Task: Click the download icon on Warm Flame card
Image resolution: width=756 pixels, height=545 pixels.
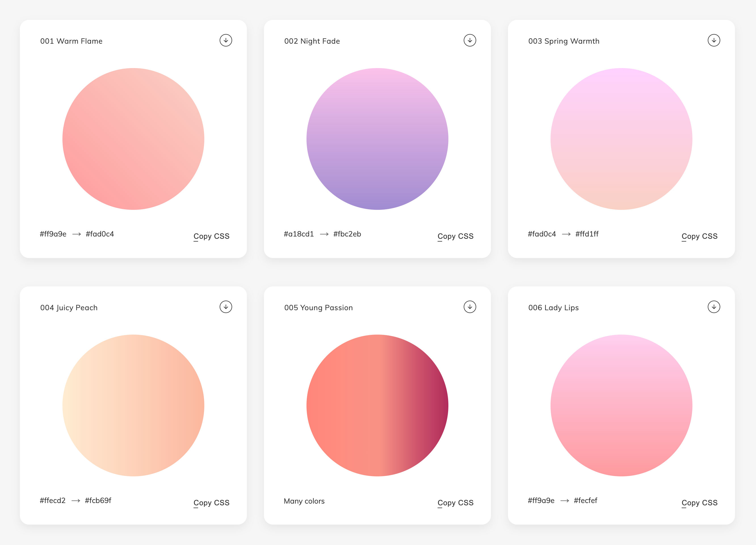Action: pyautogui.click(x=226, y=40)
